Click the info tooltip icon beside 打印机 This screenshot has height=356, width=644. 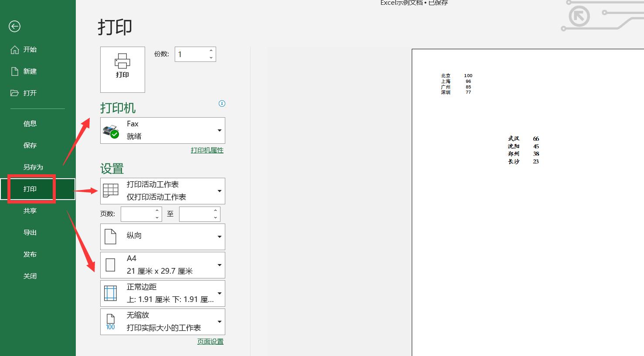(222, 103)
